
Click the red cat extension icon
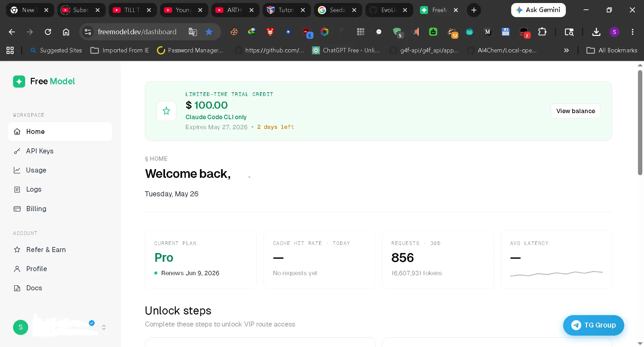point(270,32)
